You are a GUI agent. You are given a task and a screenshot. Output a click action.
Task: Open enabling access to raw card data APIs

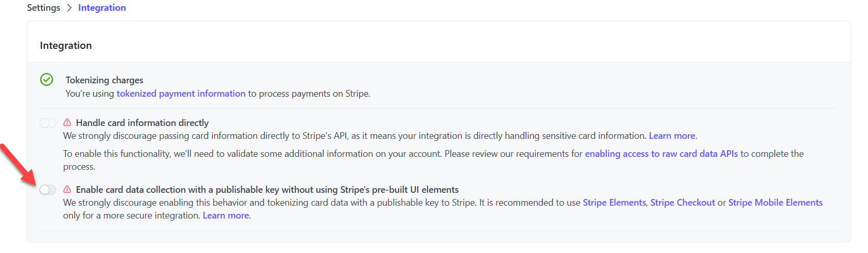click(661, 154)
